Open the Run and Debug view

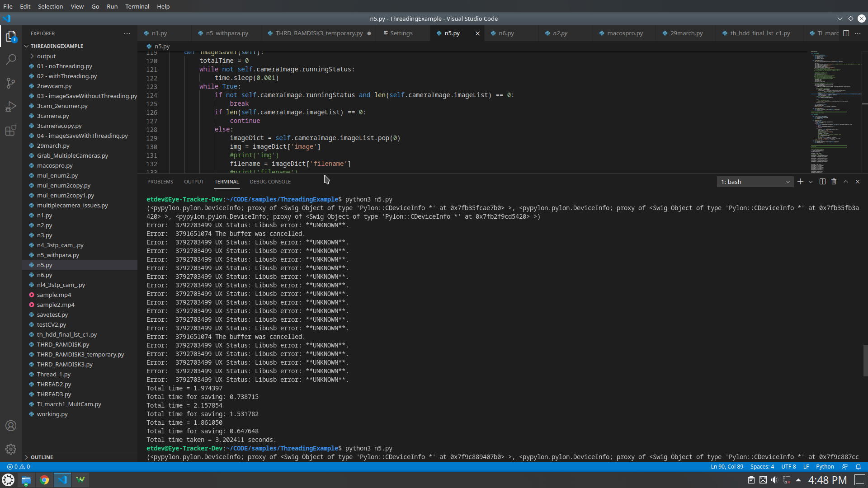click(11, 107)
